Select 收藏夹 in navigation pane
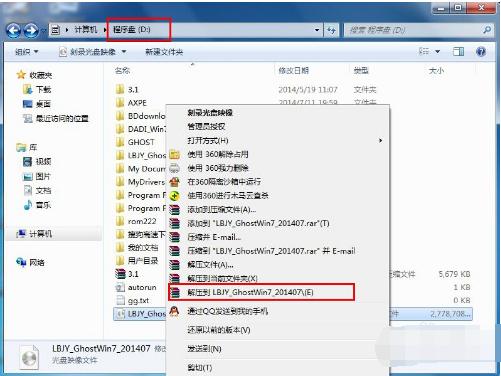 point(35,75)
